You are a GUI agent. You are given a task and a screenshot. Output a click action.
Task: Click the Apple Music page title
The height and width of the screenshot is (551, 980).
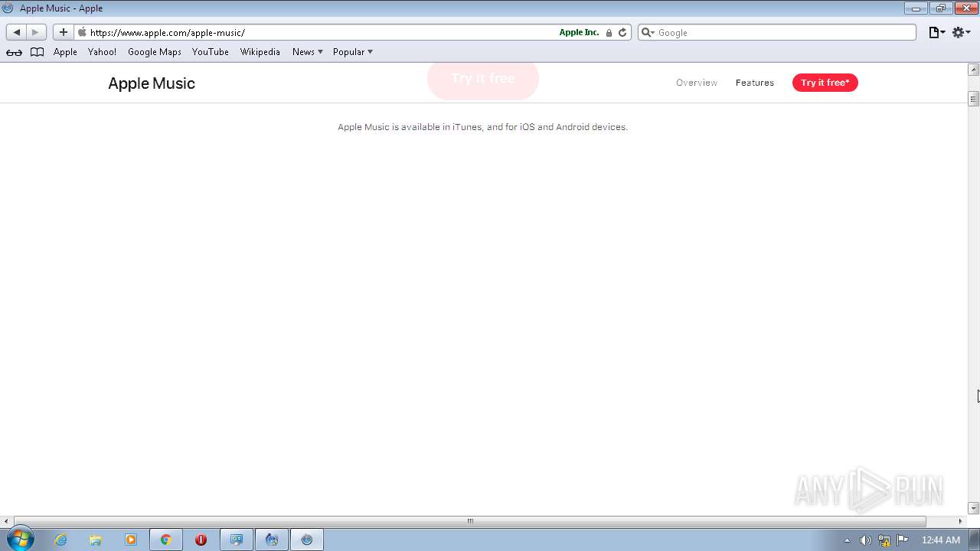tap(152, 83)
